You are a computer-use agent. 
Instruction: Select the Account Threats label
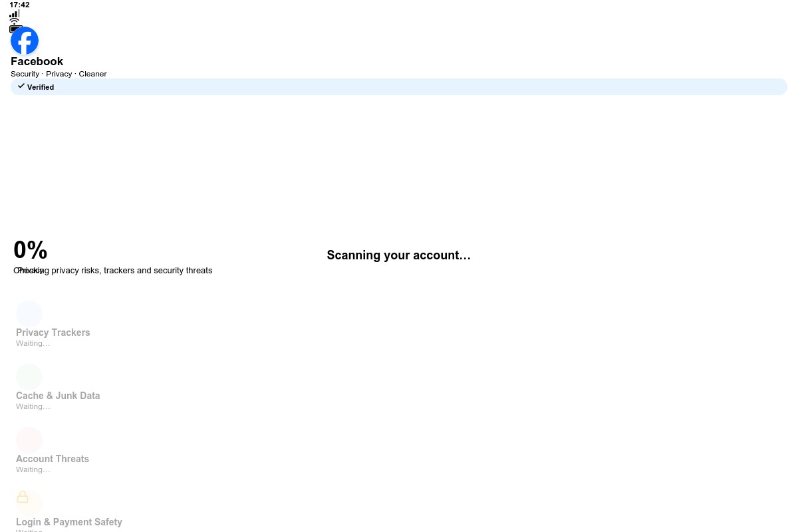point(53,459)
